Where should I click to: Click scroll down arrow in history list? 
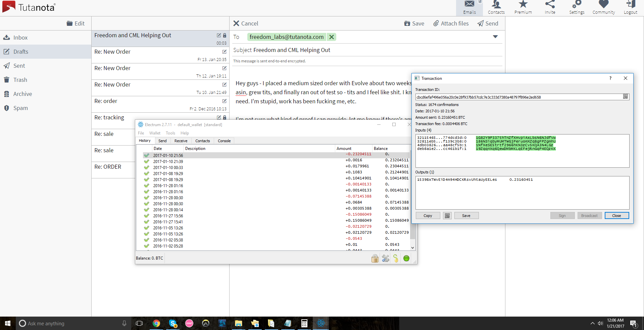(x=413, y=248)
